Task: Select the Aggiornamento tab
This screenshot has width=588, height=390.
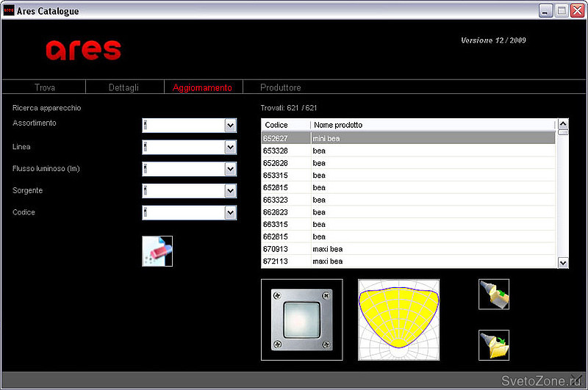Action: (x=202, y=87)
